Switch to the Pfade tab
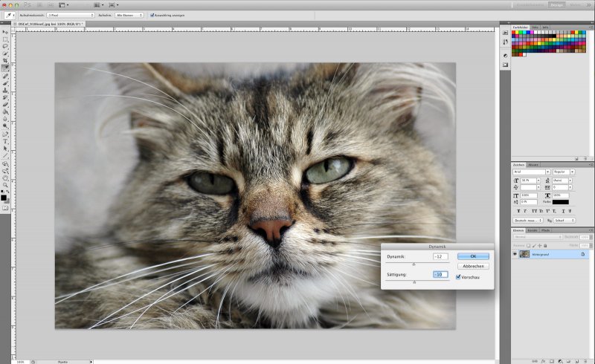Screen dimensions: 595x364 (545, 230)
